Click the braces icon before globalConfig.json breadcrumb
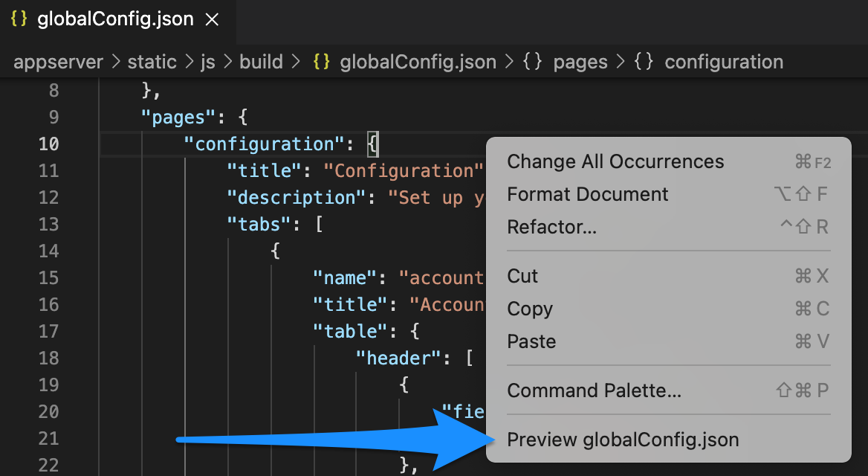 322,62
